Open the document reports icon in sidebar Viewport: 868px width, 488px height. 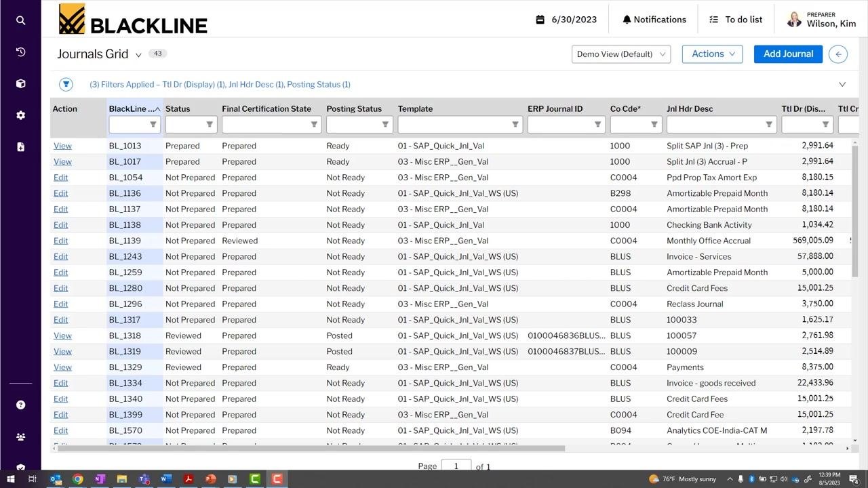(20, 146)
